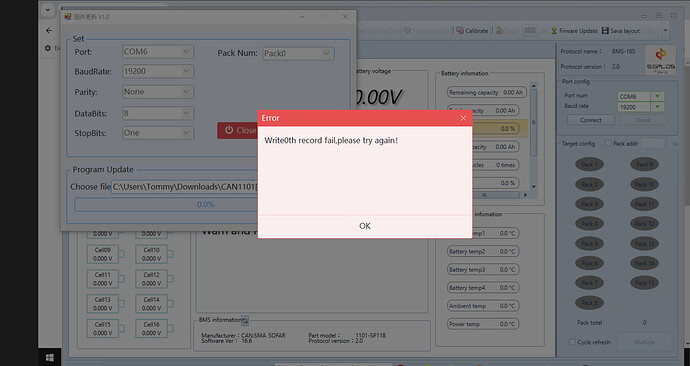The height and width of the screenshot is (366, 690).
Task: Click the Sava layout toolbar item
Action: (620, 31)
